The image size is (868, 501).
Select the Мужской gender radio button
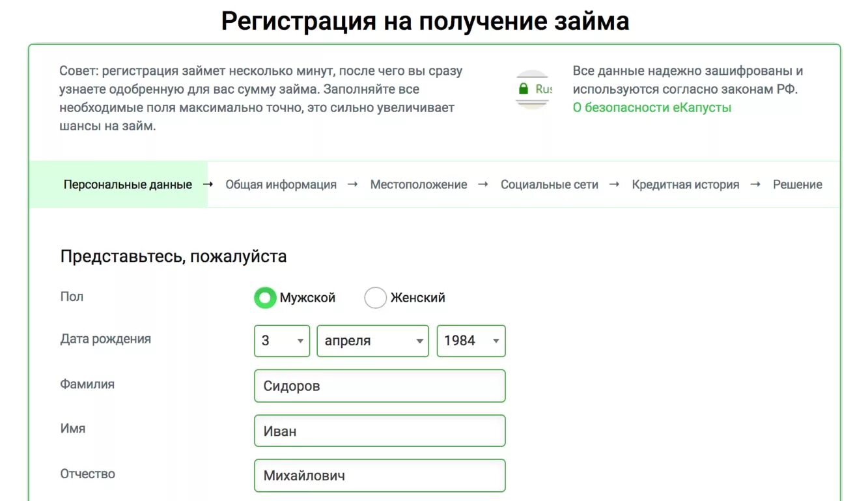pos(264,298)
